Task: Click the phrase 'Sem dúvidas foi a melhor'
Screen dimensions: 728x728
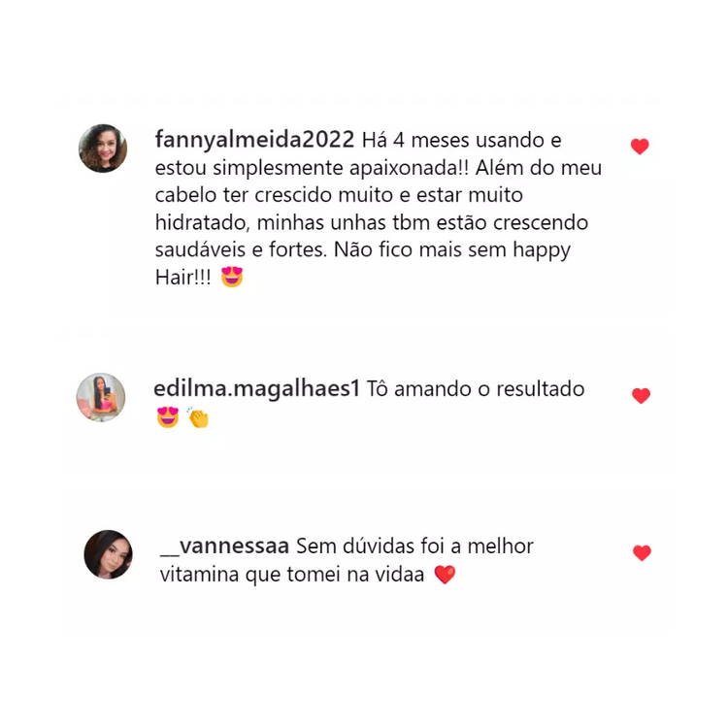Action: coord(414,546)
